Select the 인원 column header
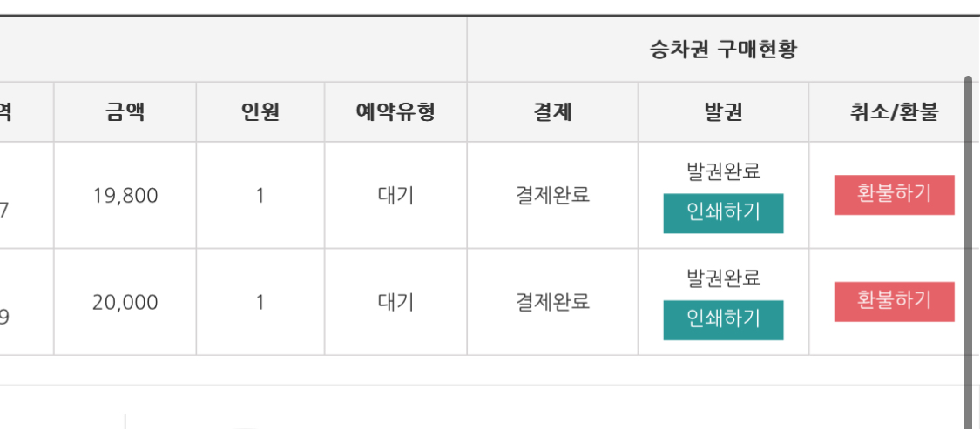This screenshot has width=980, height=429. tap(260, 112)
